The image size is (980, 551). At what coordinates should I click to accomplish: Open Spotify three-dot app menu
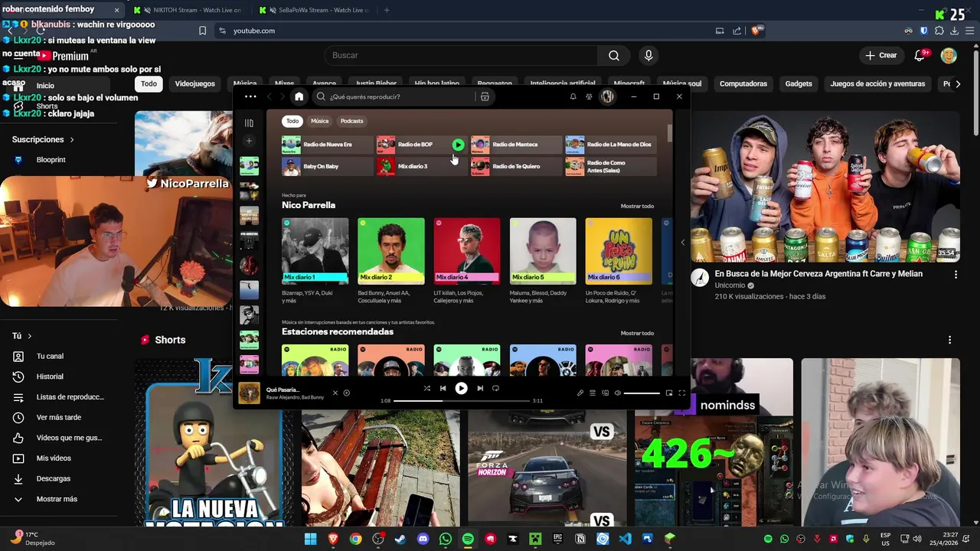(x=250, y=96)
